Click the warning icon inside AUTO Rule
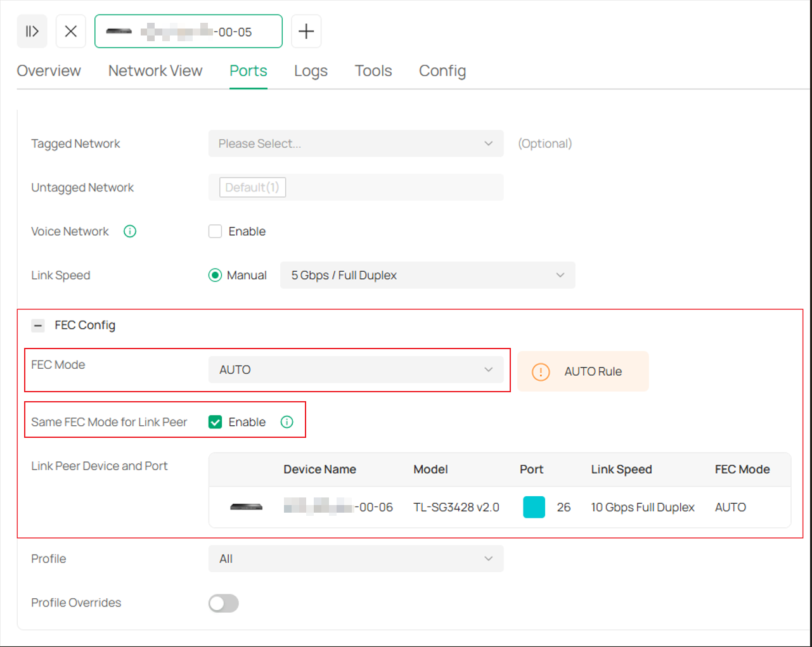812x647 pixels. click(x=541, y=372)
